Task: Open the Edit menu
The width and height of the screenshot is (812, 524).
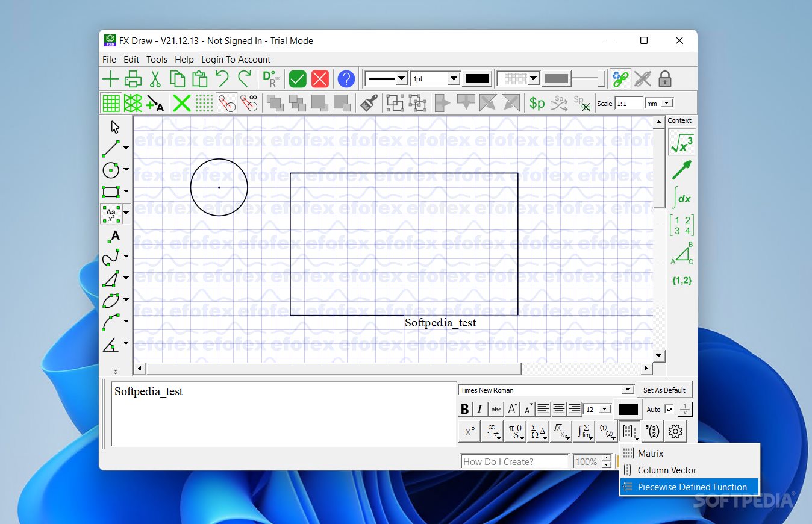Action: point(131,60)
